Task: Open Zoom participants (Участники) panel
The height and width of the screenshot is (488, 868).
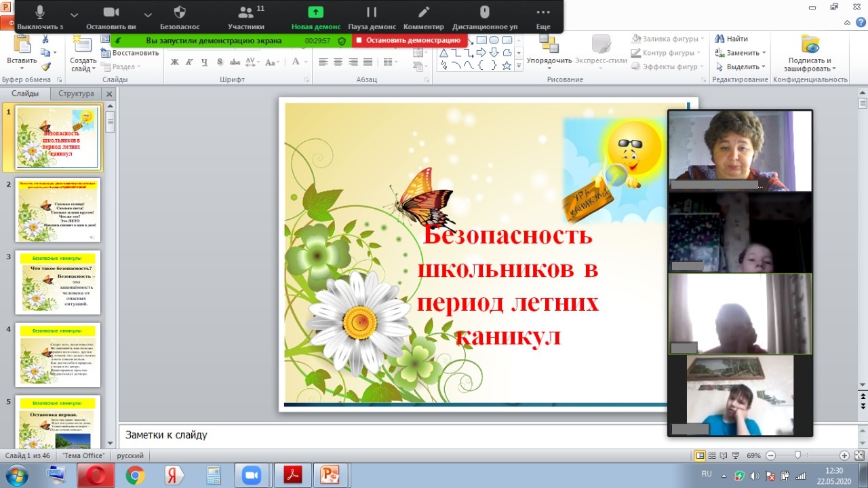Action: [x=245, y=16]
